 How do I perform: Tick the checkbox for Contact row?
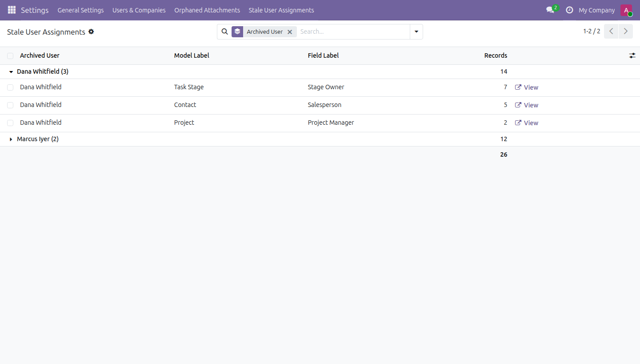click(x=10, y=105)
